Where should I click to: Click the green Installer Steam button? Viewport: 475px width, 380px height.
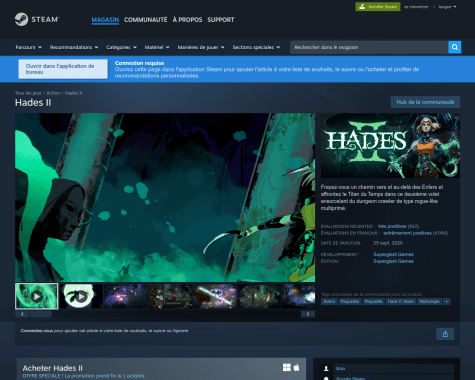pos(378,7)
